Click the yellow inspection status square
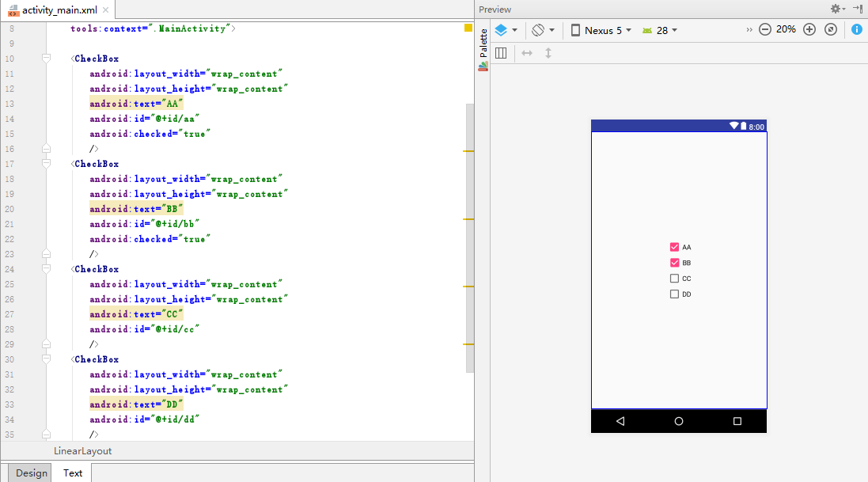 [468, 28]
